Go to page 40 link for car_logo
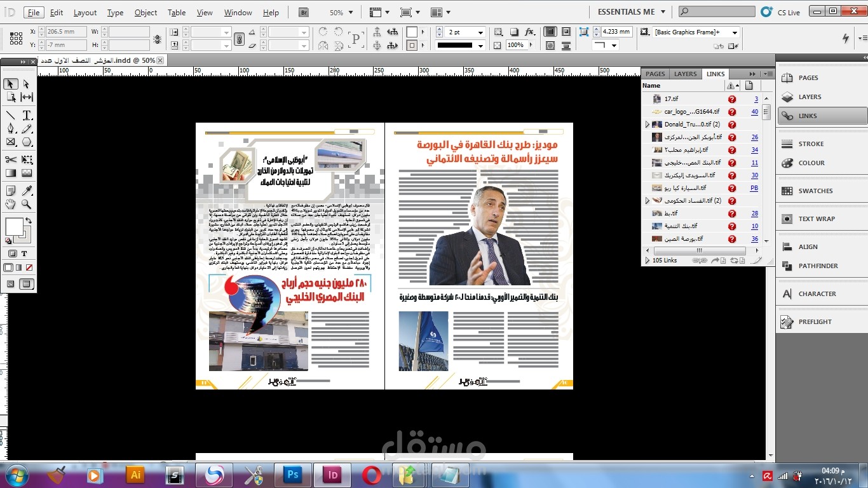The image size is (868, 488). [754, 112]
